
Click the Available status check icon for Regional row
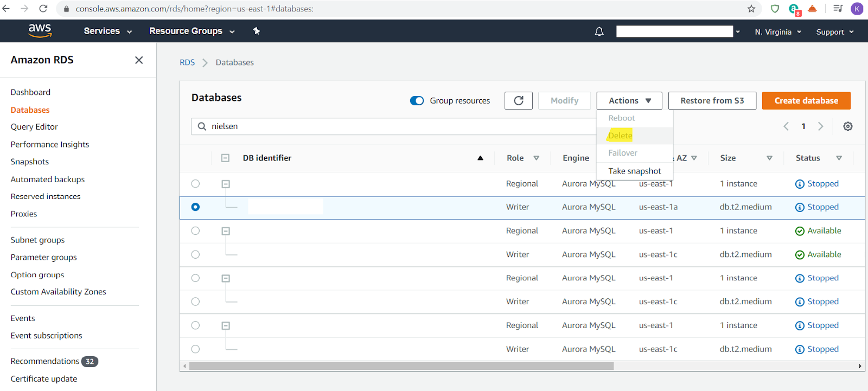click(x=800, y=231)
